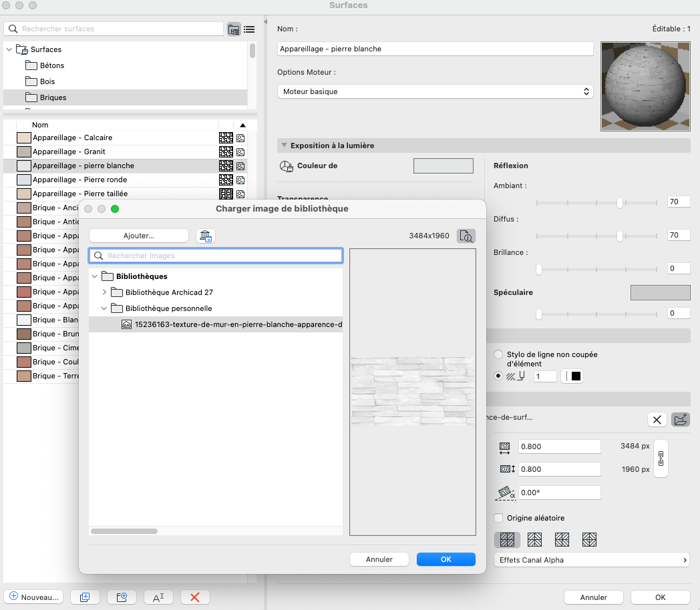Click the Brillance slider handle
The height and width of the screenshot is (610, 700).
539,270
